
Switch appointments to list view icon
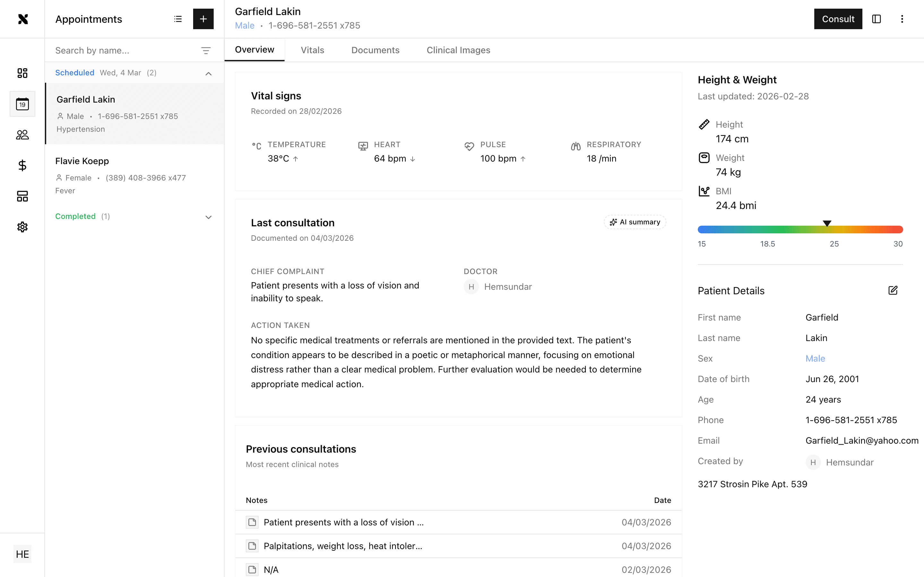[178, 19]
